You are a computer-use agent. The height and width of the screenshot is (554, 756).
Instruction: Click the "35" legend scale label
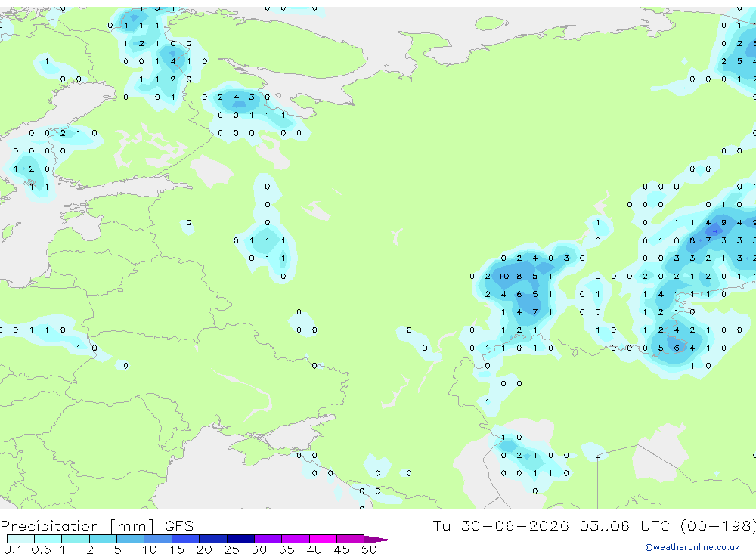point(287,549)
